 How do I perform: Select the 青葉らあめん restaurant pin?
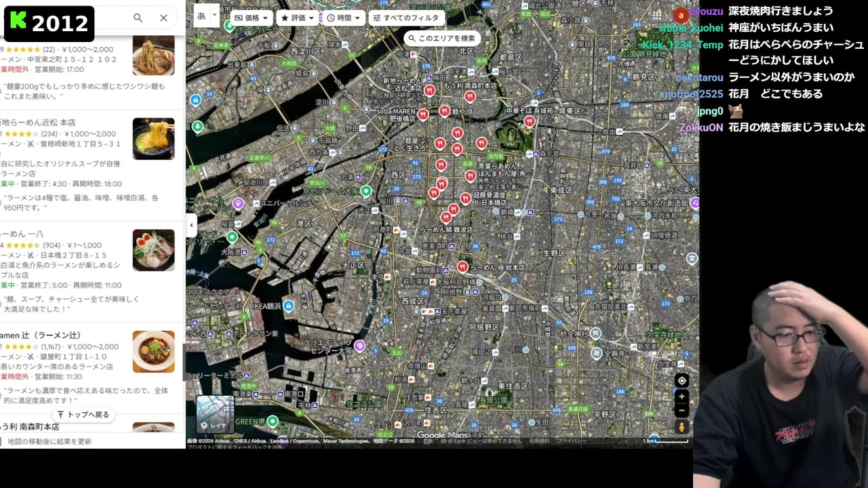pos(470,176)
